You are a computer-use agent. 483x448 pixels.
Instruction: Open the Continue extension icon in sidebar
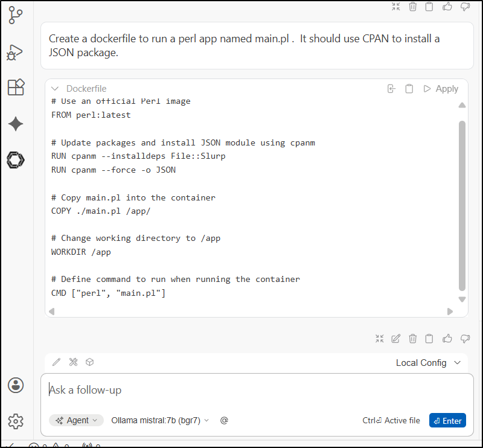16,160
